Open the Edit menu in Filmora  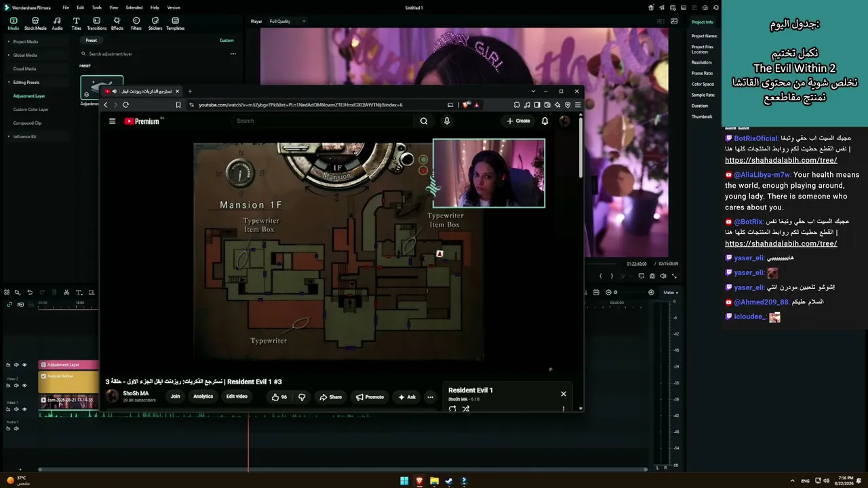coord(80,7)
